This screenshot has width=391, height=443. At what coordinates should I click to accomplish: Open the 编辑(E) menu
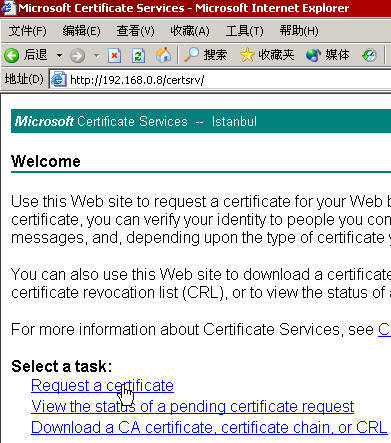[x=81, y=31]
